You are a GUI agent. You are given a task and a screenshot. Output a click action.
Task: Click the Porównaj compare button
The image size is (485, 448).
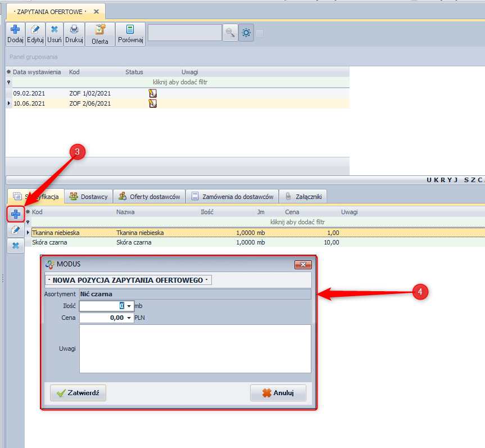130,34
